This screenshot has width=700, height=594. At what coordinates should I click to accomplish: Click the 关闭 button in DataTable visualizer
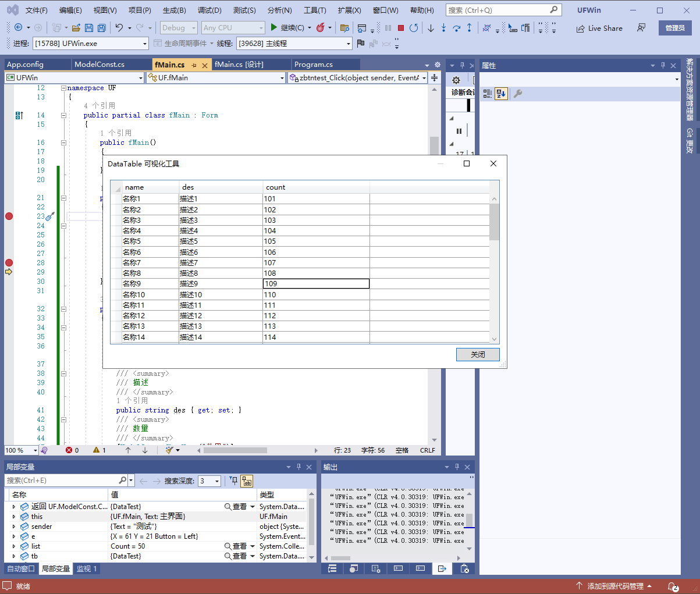(x=478, y=354)
